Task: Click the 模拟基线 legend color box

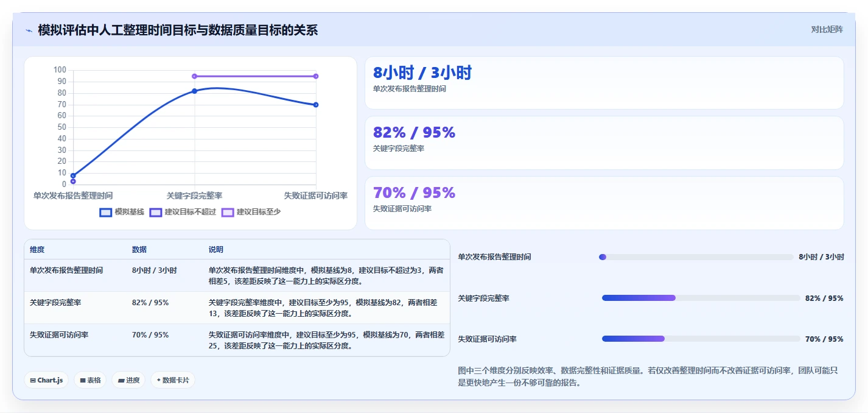Action: coord(106,212)
